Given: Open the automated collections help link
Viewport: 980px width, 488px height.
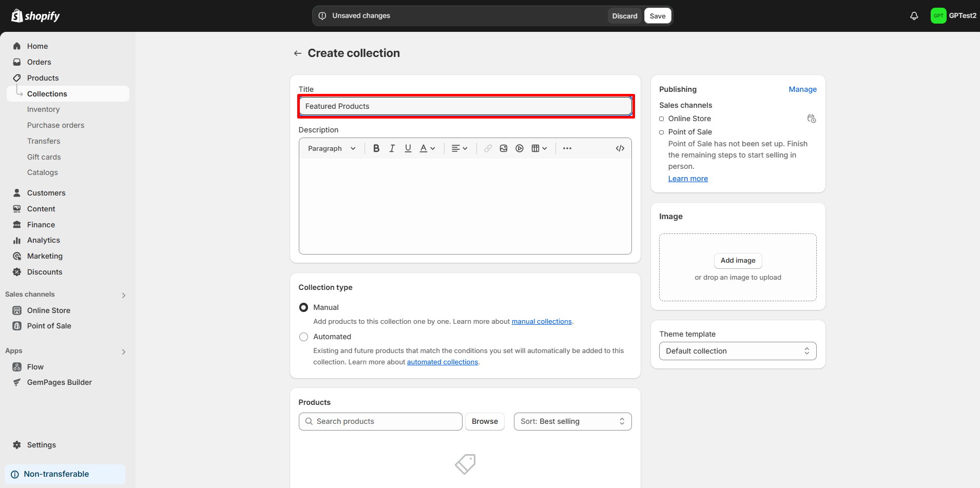Looking at the screenshot, I should click(442, 362).
